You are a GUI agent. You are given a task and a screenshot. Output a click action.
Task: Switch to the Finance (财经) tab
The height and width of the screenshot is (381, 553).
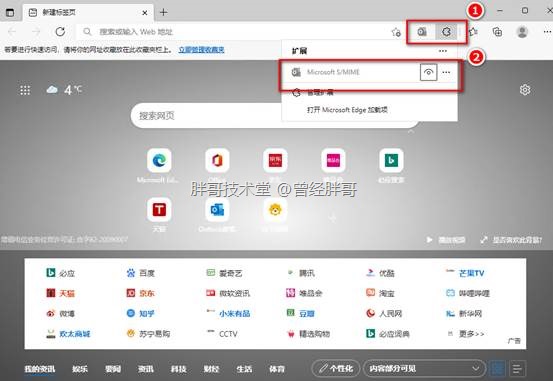click(211, 369)
